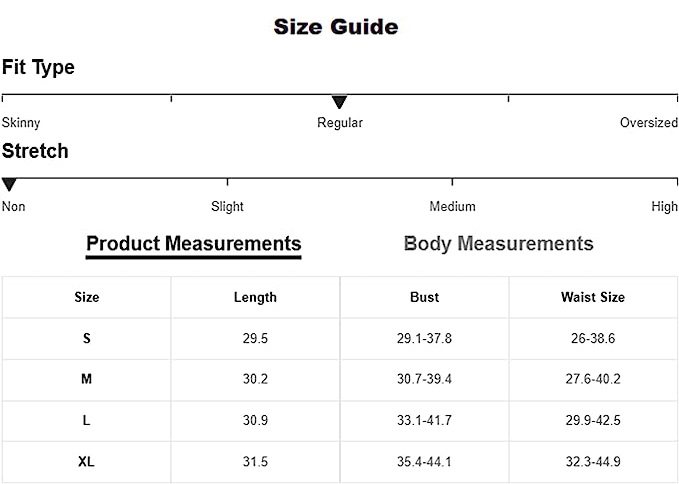Click the size M row label
The height and width of the screenshot is (484, 679).
[x=87, y=380]
